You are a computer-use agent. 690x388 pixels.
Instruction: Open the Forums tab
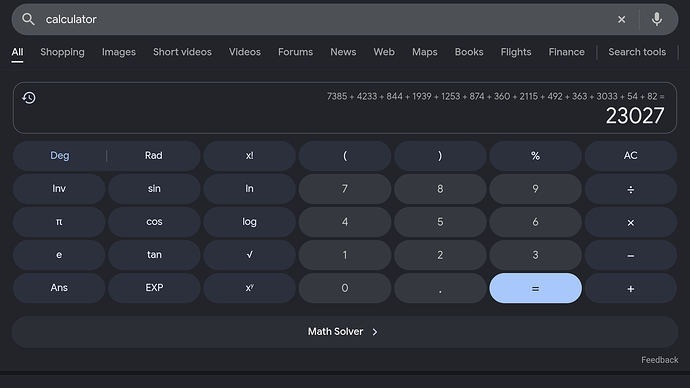coord(295,52)
